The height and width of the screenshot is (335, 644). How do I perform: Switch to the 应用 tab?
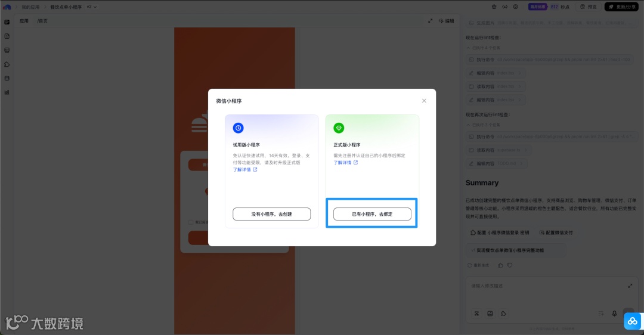coord(24,20)
